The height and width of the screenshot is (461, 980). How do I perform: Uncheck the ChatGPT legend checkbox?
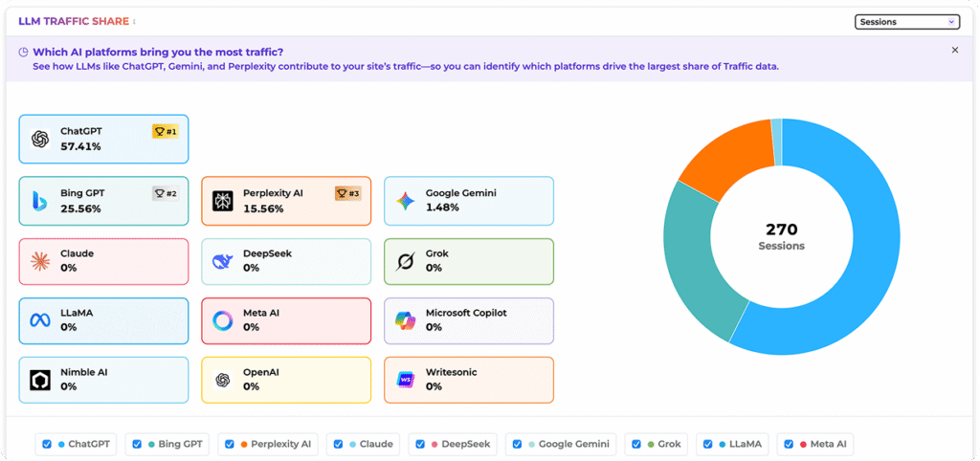pos(46,445)
